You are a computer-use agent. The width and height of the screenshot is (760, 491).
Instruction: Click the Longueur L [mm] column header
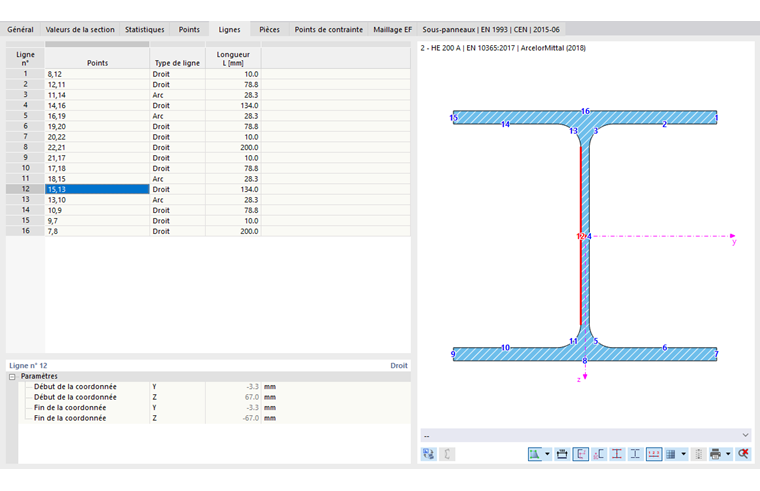233,58
